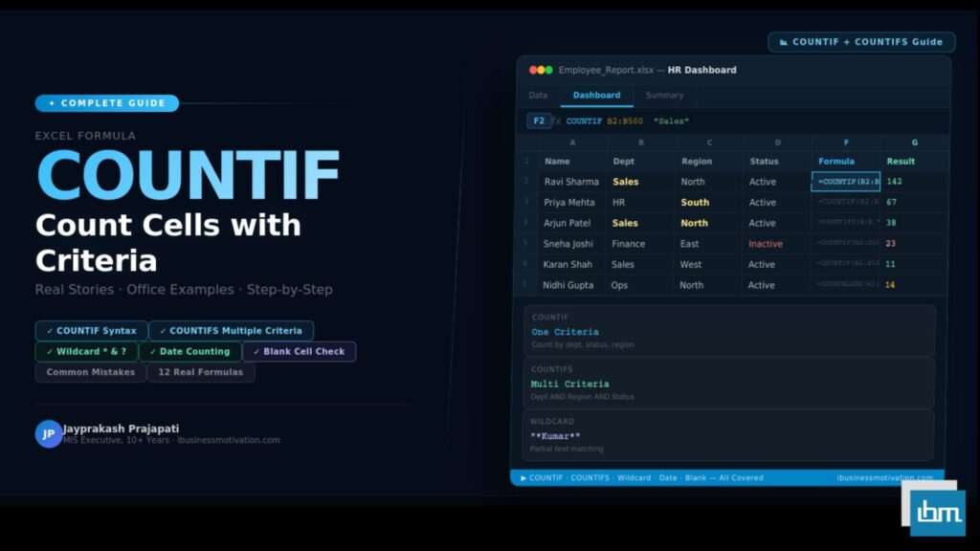The image size is (980, 551).
Task: Toggle the COUNTIF Syntax checked tag
Action: coord(91,331)
